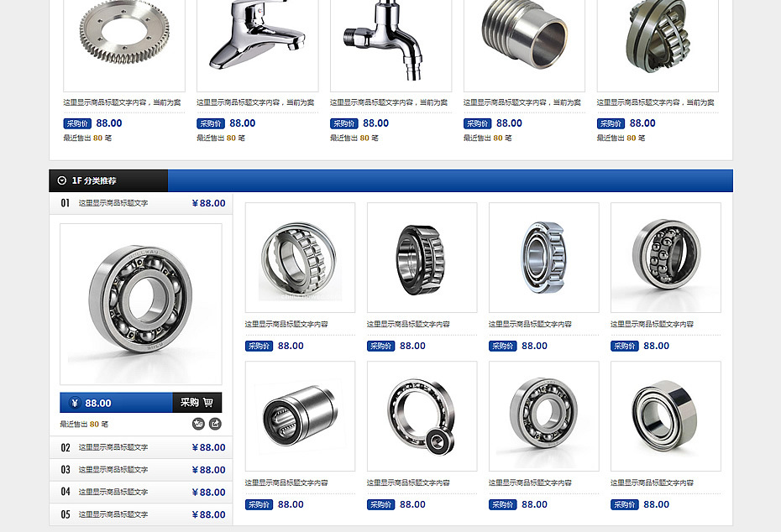This screenshot has width=781, height=532.
Task: Click the share icon under featured bearing
Action: 215,424
